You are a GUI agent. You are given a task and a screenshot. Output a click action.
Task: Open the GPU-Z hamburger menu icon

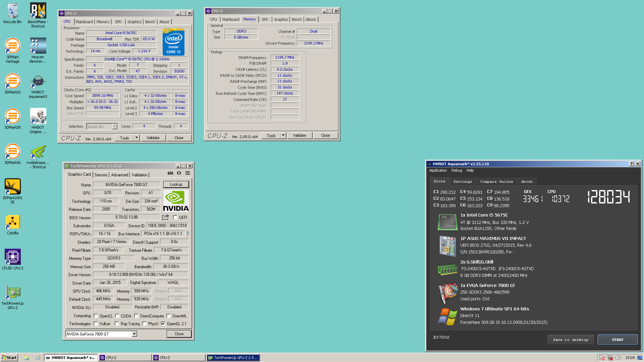click(187, 173)
